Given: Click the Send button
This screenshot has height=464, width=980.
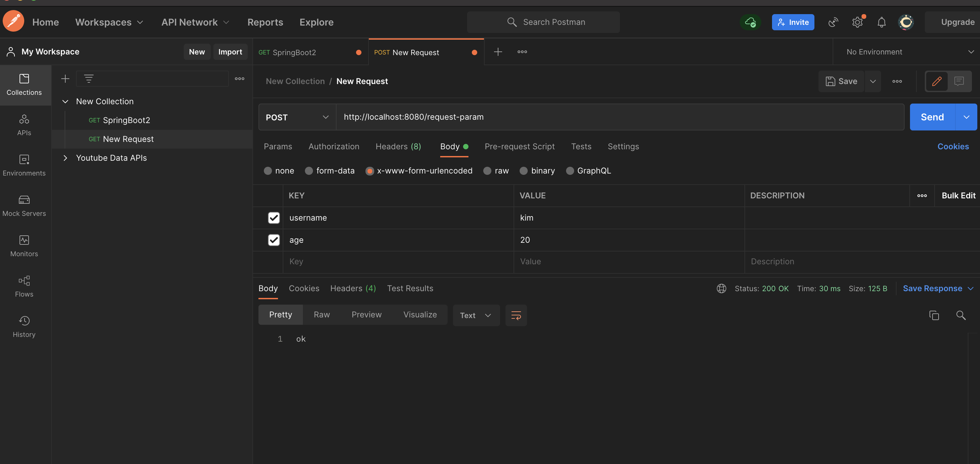Looking at the screenshot, I should 932,117.
